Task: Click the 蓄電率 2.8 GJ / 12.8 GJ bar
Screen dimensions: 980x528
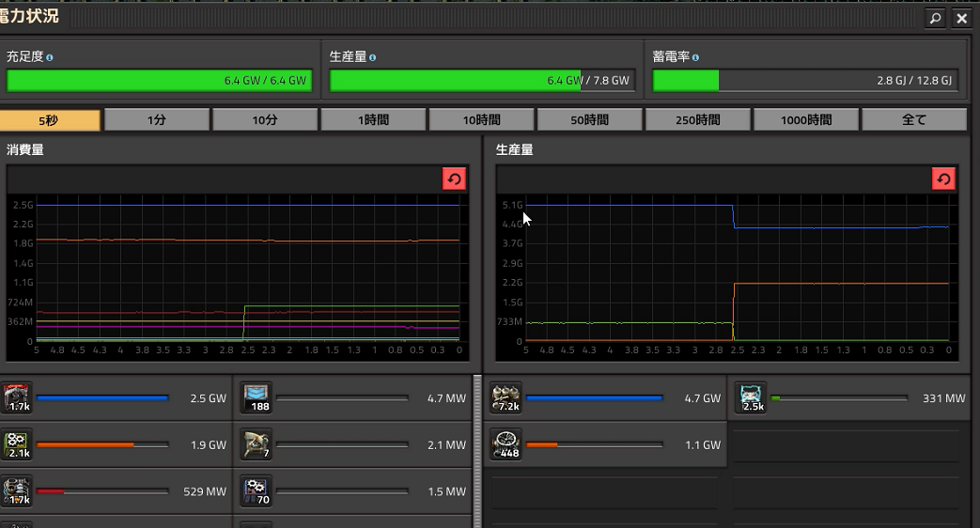Action: (x=805, y=81)
